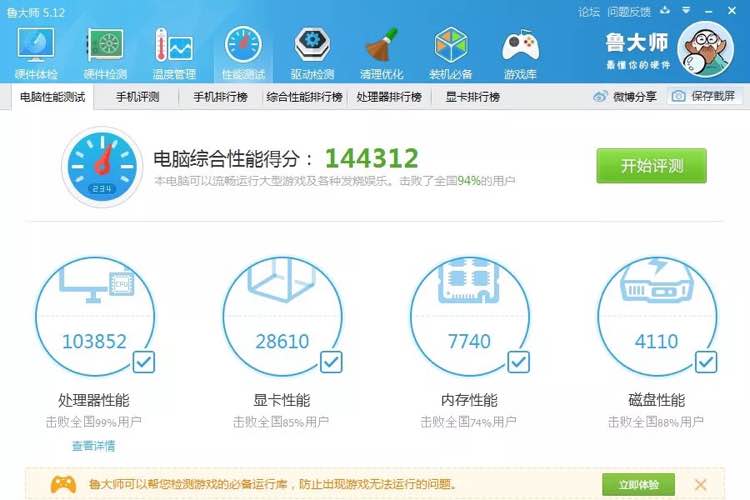Click the 保存截屏 button
The width and height of the screenshot is (750, 500).
coord(705,96)
